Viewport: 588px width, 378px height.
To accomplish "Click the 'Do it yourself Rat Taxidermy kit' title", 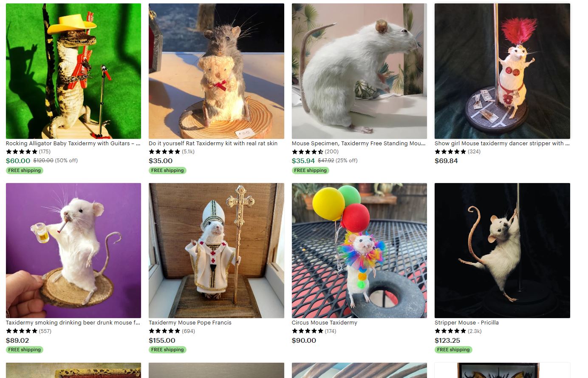I will pyautogui.click(x=213, y=144).
